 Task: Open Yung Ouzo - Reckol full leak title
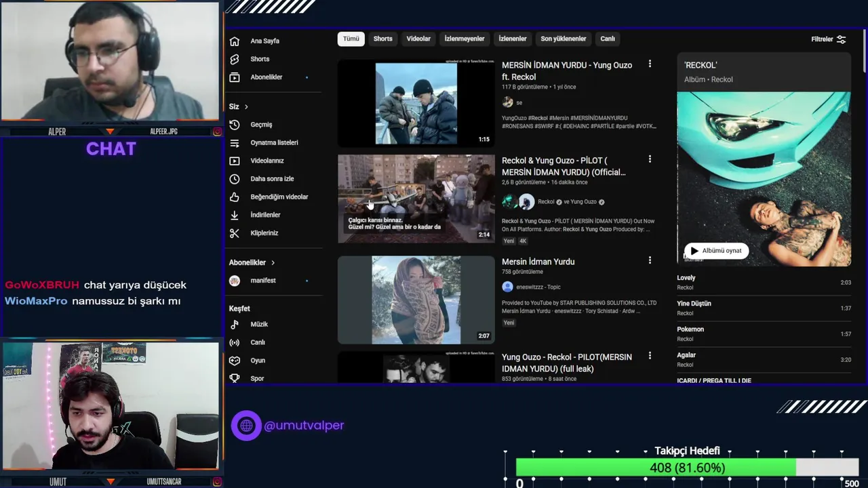[x=567, y=363]
